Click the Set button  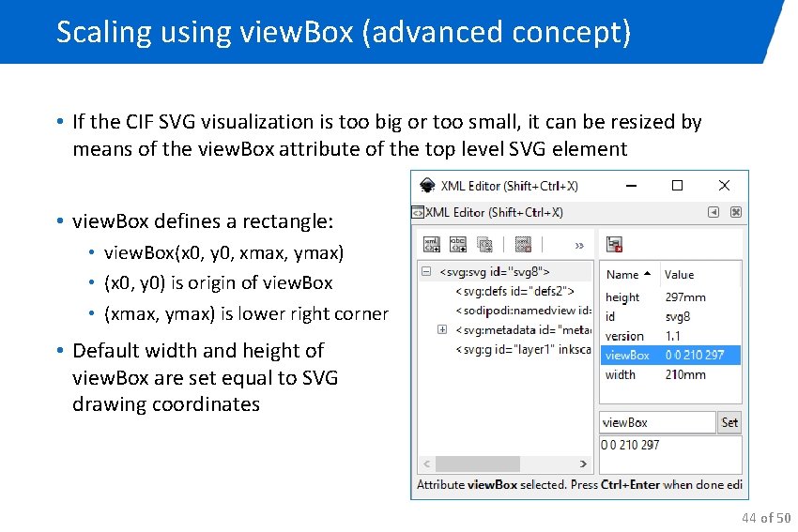[729, 422]
